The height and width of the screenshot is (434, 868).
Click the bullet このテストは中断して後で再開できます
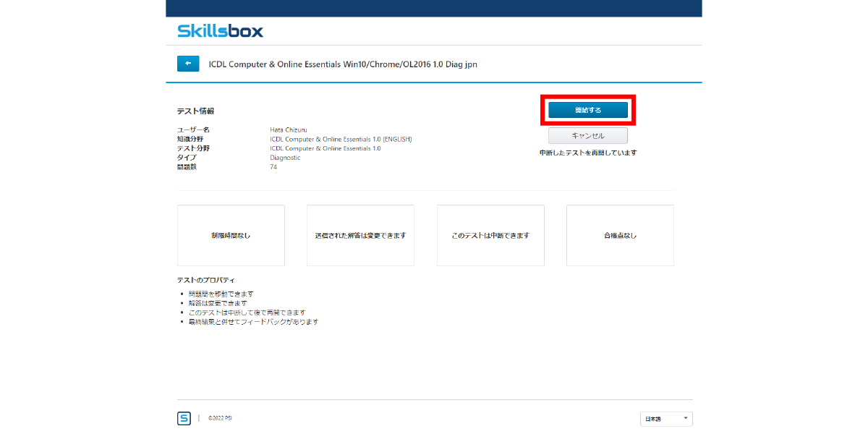point(247,313)
